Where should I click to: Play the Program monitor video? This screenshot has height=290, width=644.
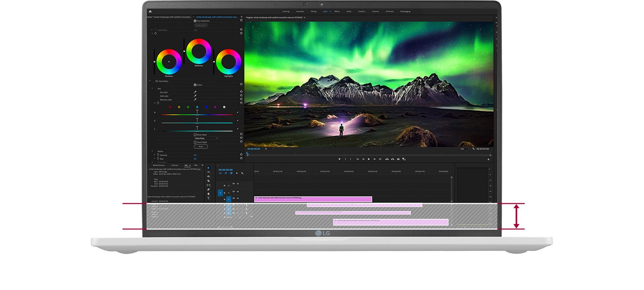coord(369,159)
